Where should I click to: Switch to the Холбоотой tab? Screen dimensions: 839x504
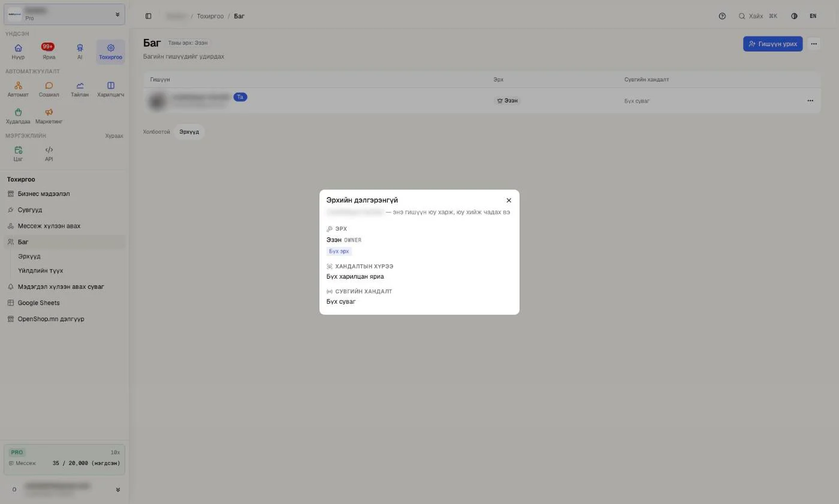156,132
